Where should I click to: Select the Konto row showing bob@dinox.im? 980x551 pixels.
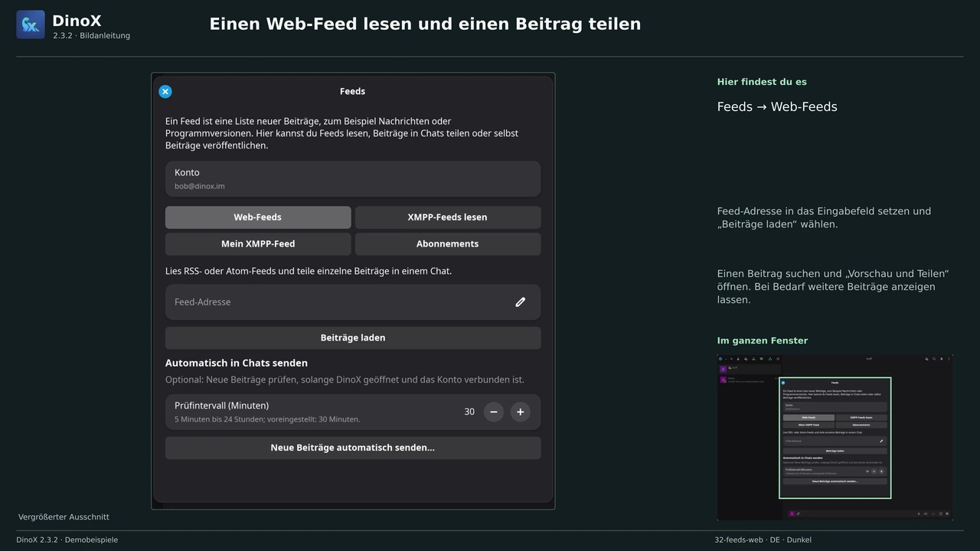click(353, 179)
